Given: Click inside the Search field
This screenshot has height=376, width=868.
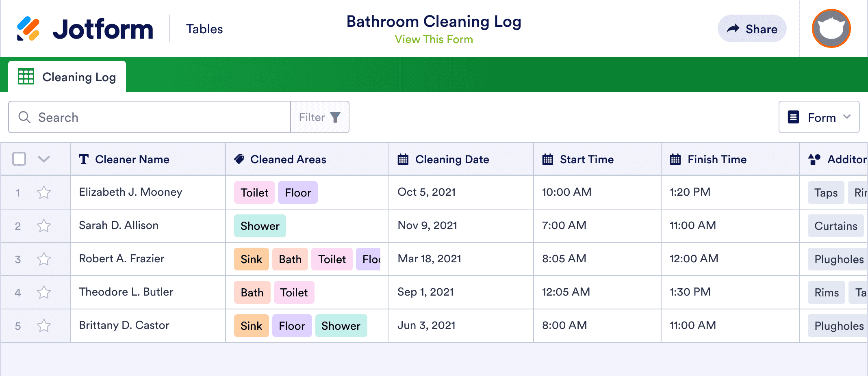Looking at the screenshot, I should click(x=142, y=117).
